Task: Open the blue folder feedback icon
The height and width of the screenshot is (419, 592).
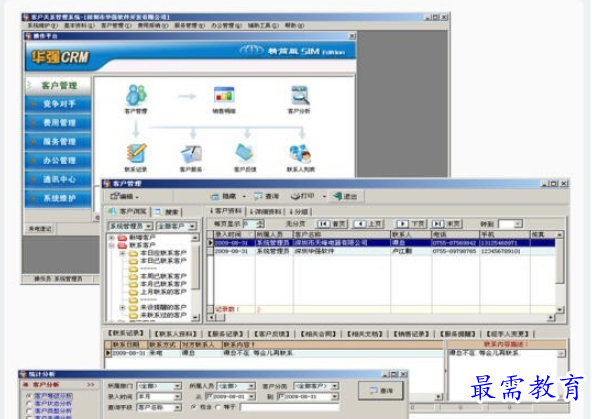Action: point(245,153)
